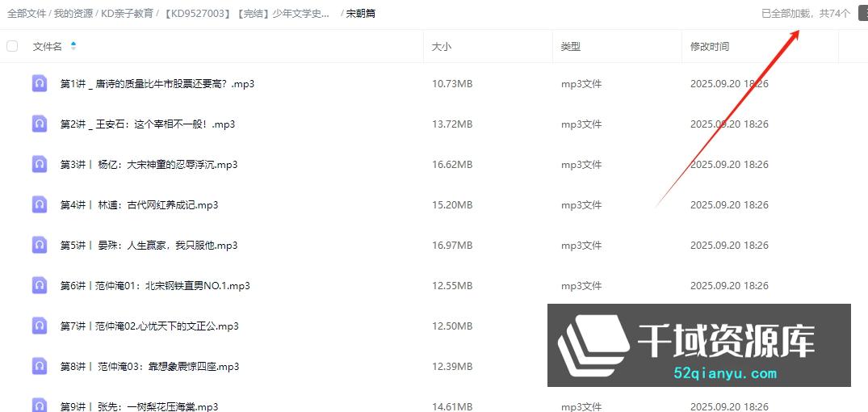The width and height of the screenshot is (868, 412).
Task: Click the 已全部加载，共74个 status text
Action: pos(806,13)
